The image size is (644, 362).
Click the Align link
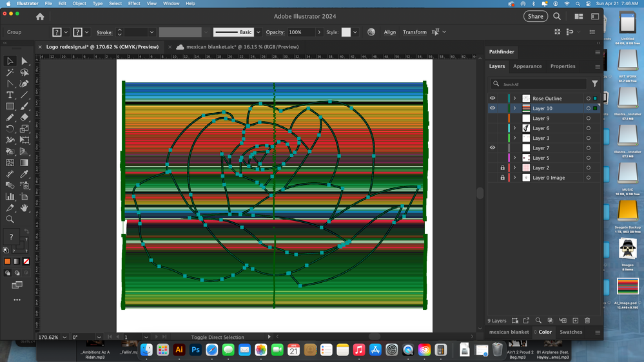point(390,32)
